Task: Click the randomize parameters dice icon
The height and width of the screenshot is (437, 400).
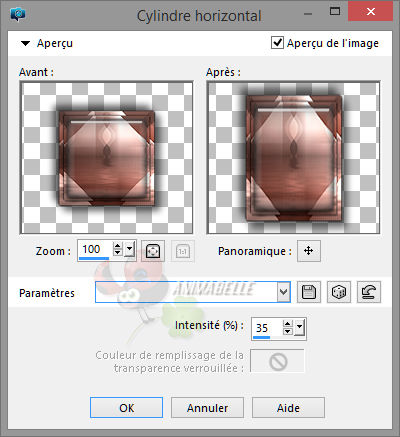Action: [339, 292]
